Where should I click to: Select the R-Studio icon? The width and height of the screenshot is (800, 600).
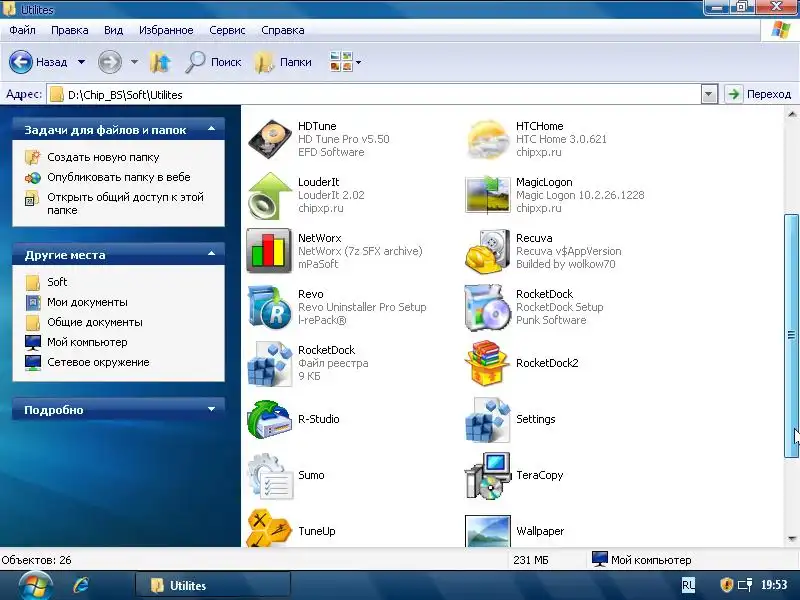(x=269, y=419)
